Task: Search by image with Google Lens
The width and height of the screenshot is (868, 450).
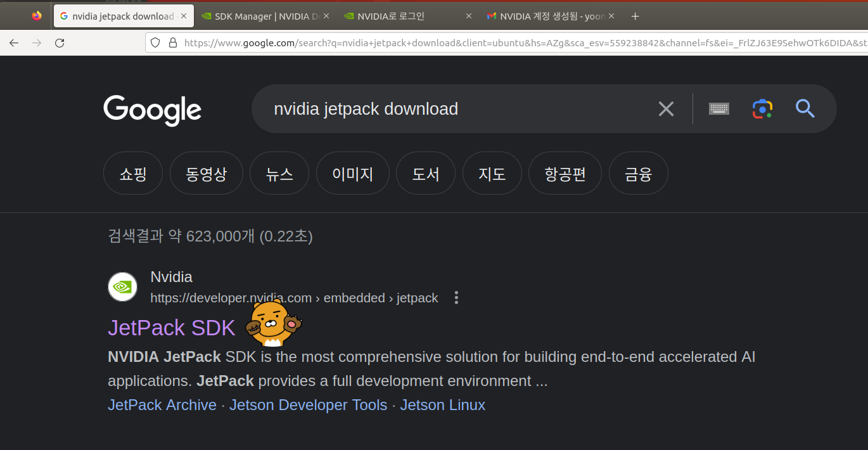Action: click(763, 109)
